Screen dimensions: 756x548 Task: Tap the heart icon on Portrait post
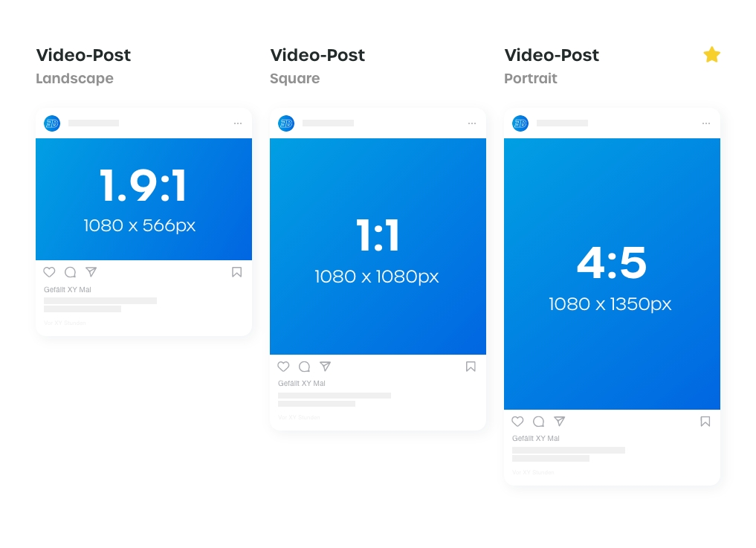517,422
